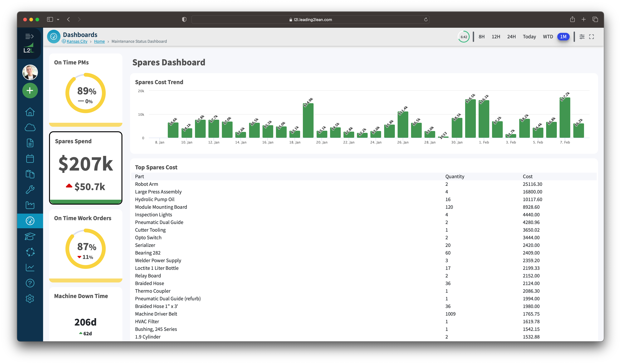The image size is (621, 364).
Task: Click the Part column header
Action: click(x=139, y=176)
